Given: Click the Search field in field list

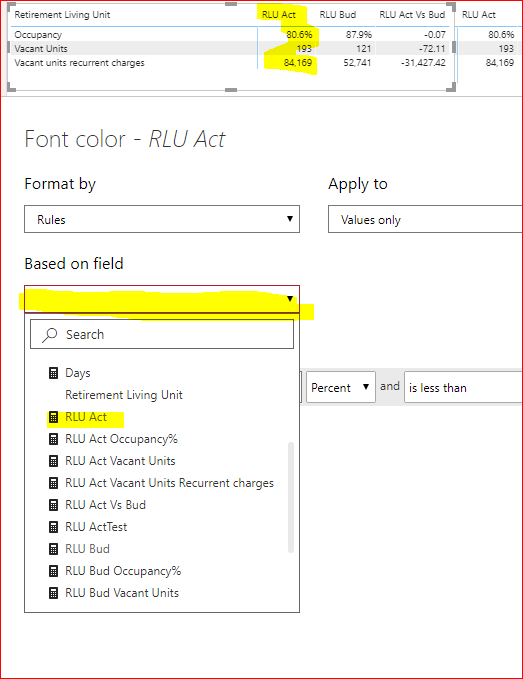Looking at the screenshot, I should pos(162,334).
